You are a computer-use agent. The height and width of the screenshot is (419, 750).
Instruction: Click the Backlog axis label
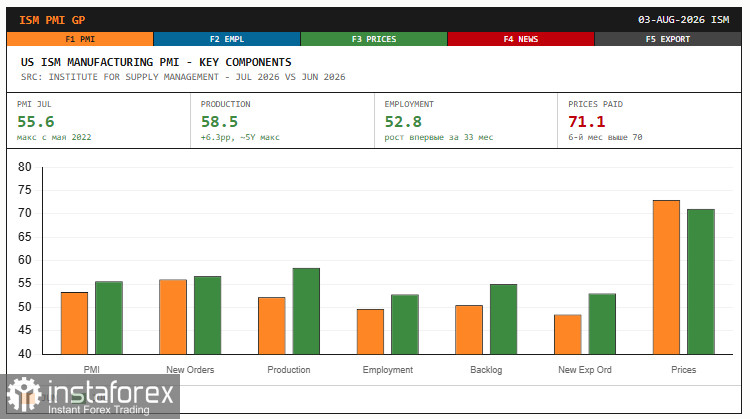click(486, 370)
